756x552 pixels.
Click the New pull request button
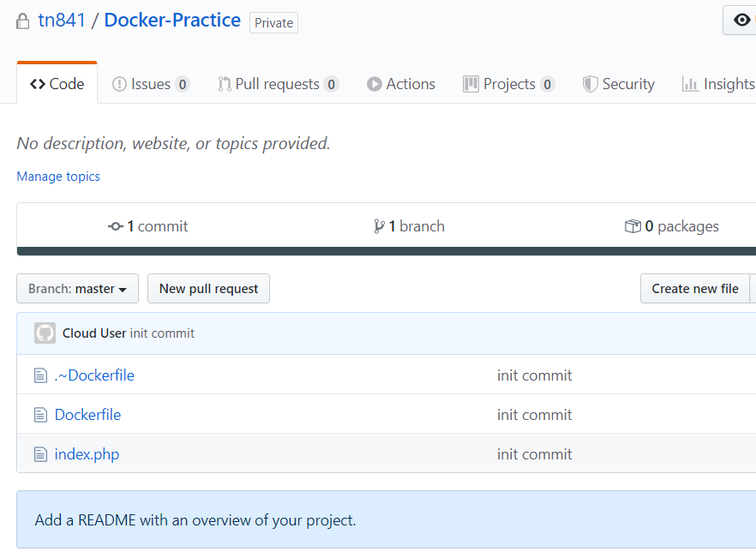pyautogui.click(x=208, y=288)
